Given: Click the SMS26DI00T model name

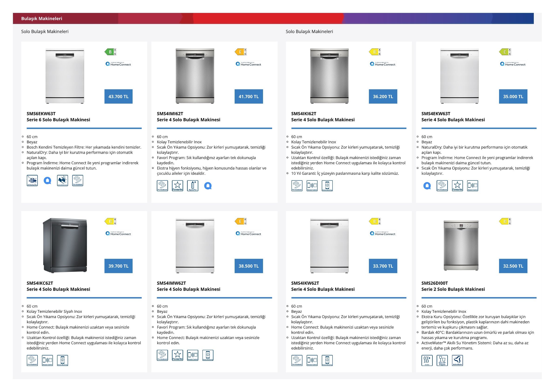Looking at the screenshot, I should tap(435, 283).
